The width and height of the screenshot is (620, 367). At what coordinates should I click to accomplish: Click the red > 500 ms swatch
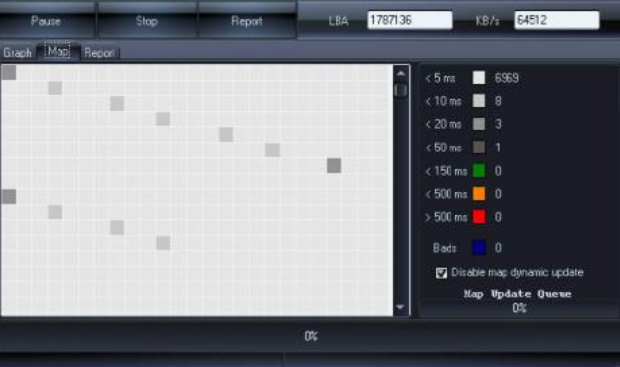[479, 217]
